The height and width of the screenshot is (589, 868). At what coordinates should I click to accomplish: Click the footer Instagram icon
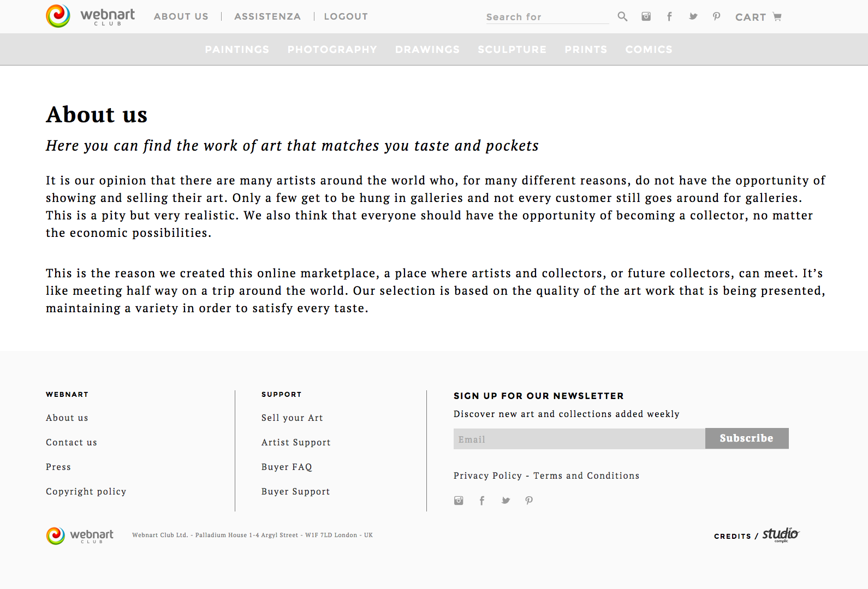(459, 501)
